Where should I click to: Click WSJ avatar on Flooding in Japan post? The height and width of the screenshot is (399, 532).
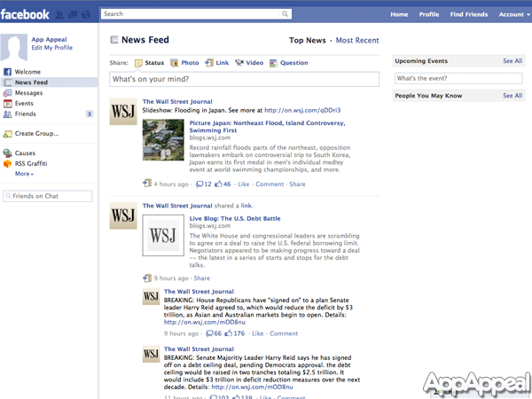point(123,112)
